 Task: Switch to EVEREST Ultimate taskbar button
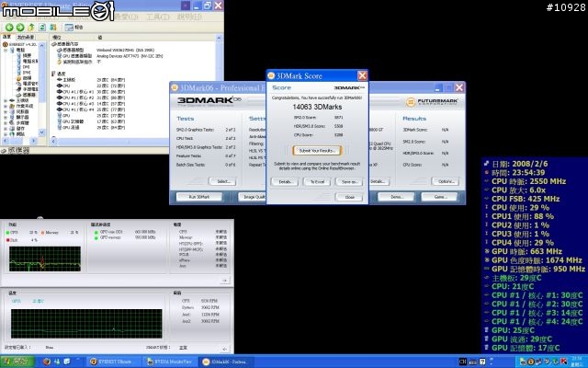114,362
